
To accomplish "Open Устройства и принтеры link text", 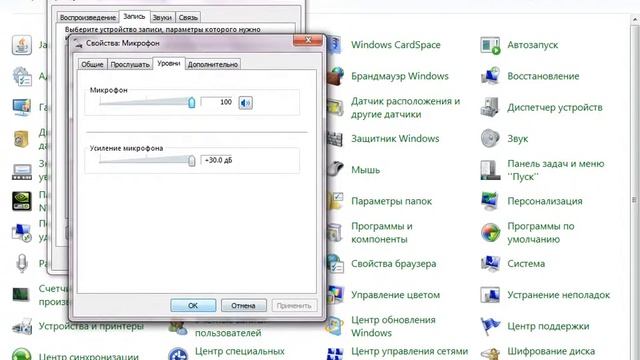I will click(91, 326).
